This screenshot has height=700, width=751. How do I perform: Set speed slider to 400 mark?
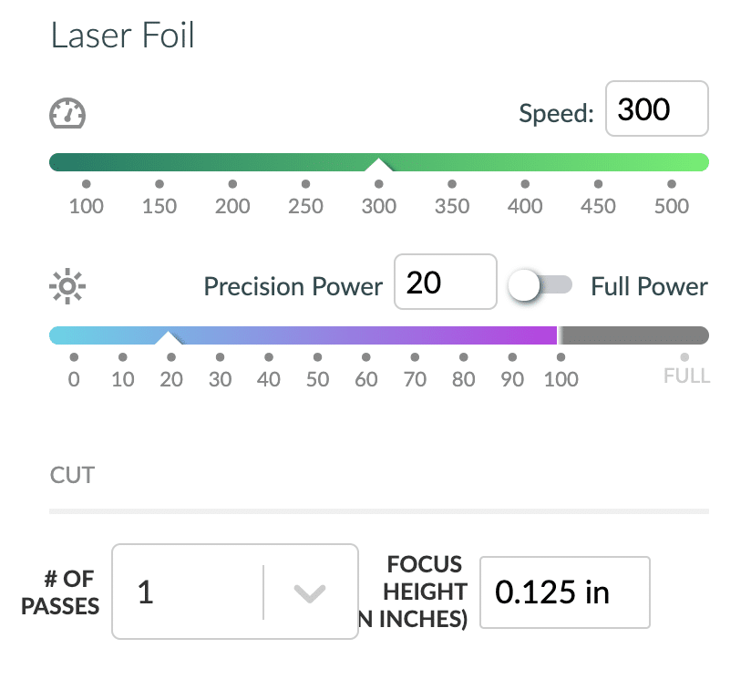click(525, 184)
